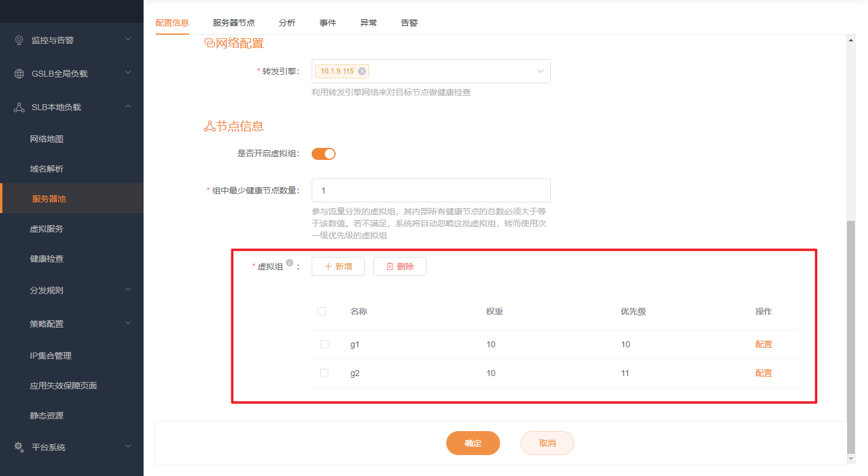
Task: Click the trash icon in the 删除 button
Action: [390, 266]
